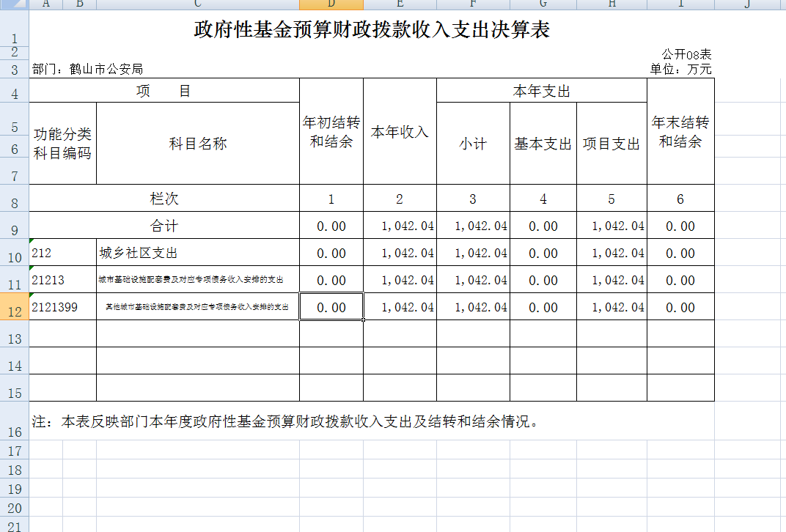Select the "合计" total label cell
The width and height of the screenshot is (786, 532).
pyautogui.click(x=164, y=226)
